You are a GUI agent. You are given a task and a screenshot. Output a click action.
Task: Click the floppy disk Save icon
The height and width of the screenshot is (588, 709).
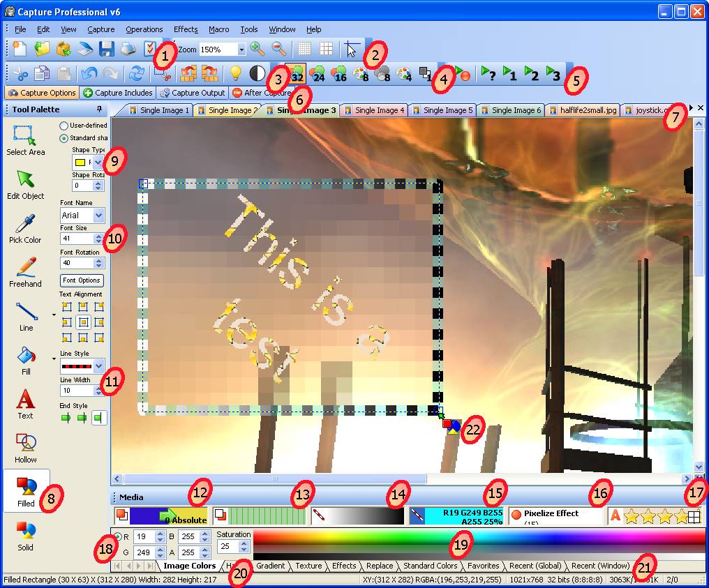pos(107,49)
